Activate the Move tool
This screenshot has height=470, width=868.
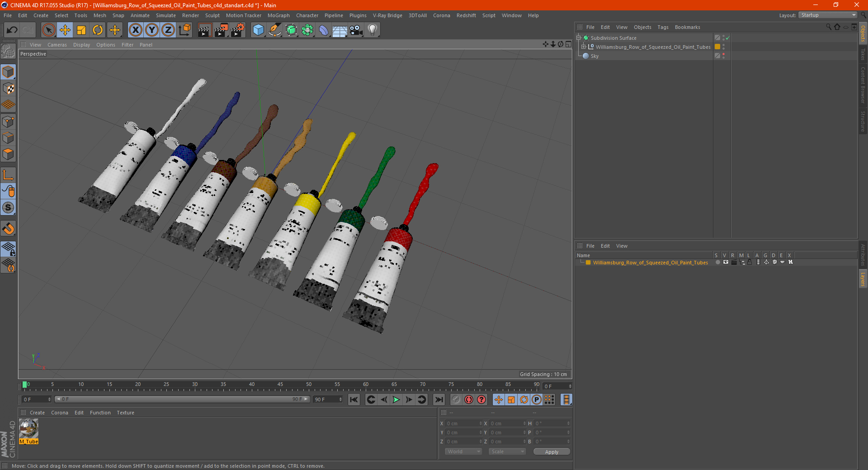point(65,30)
